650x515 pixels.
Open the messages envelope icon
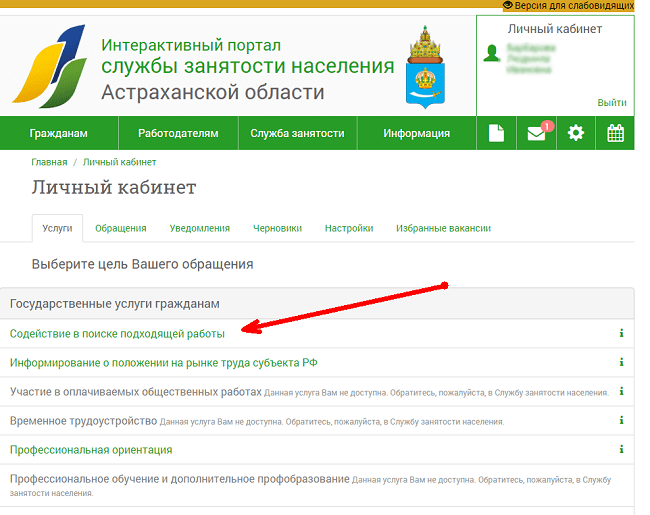pos(536,134)
